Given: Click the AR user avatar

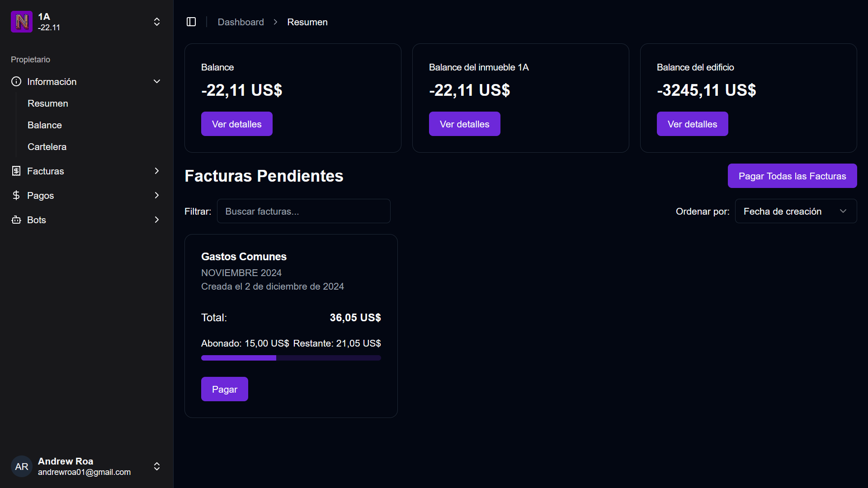Looking at the screenshot, I should tap(22, 466).
